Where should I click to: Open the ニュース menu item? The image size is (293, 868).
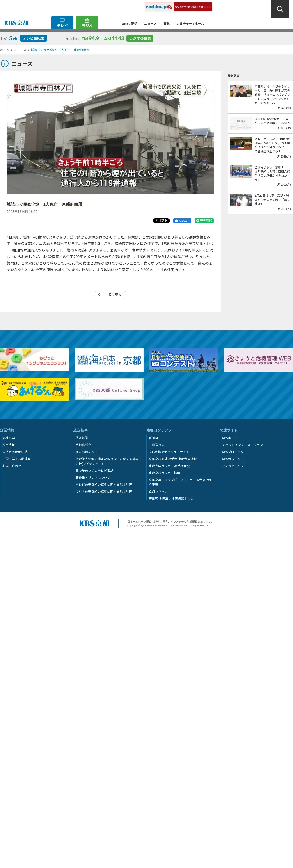(x=150, y=24)
